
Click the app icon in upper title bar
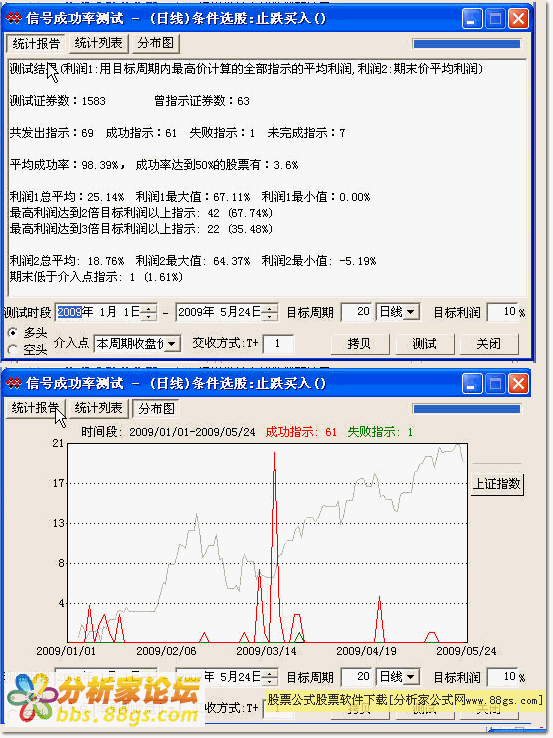14,18
